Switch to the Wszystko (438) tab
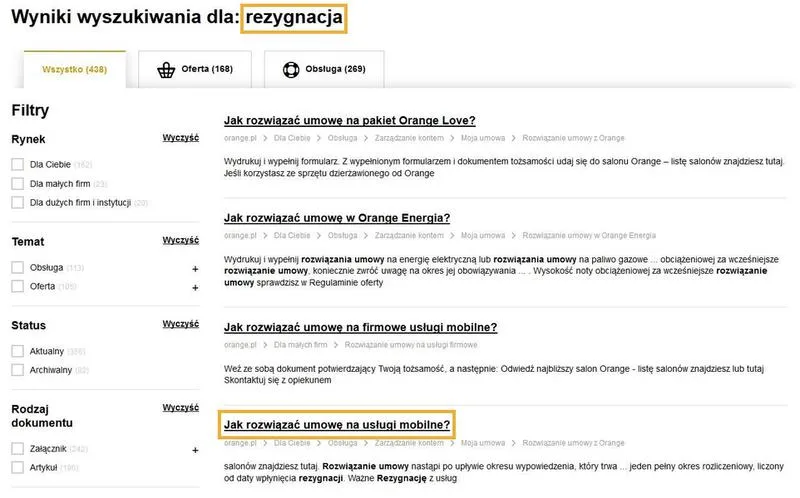This screenshot has height=498, width=800. pos(74,69)
